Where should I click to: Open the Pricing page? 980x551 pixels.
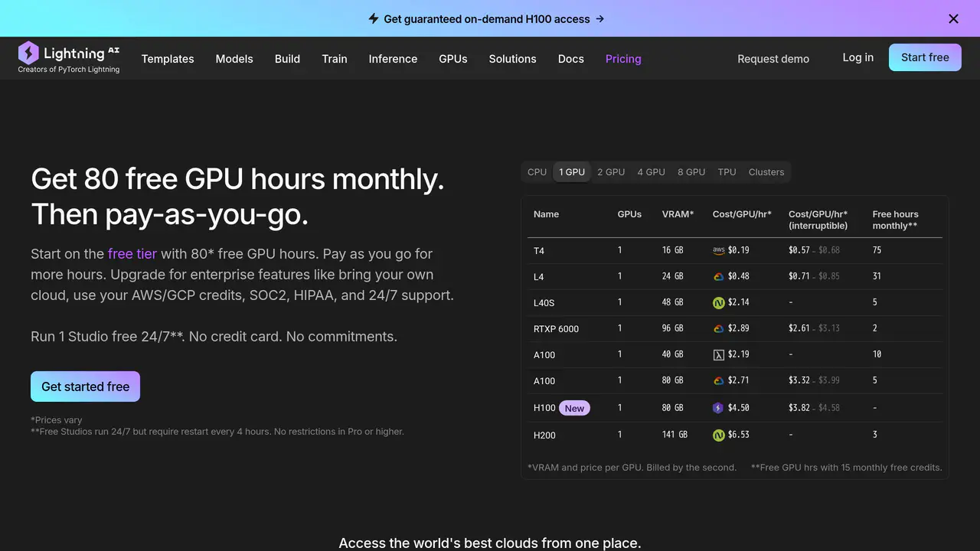coord(623,59)
